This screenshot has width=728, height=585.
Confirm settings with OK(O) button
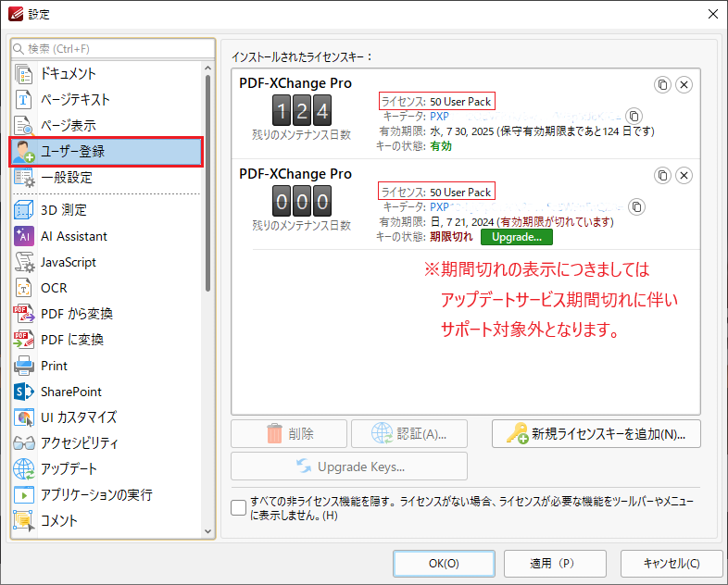pyautogui.click(x=444, y=564)
